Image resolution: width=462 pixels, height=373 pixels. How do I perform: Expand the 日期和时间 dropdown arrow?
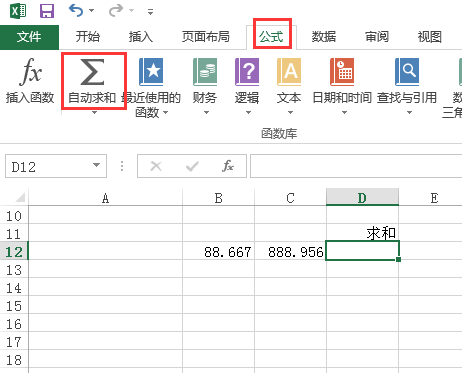[x=344, y=113]
